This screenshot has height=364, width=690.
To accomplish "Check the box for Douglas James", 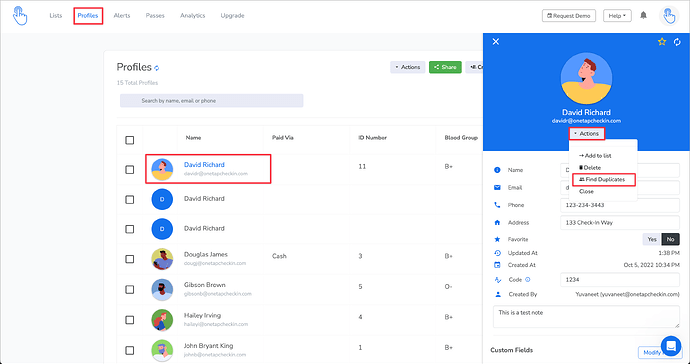I will 129,259.
